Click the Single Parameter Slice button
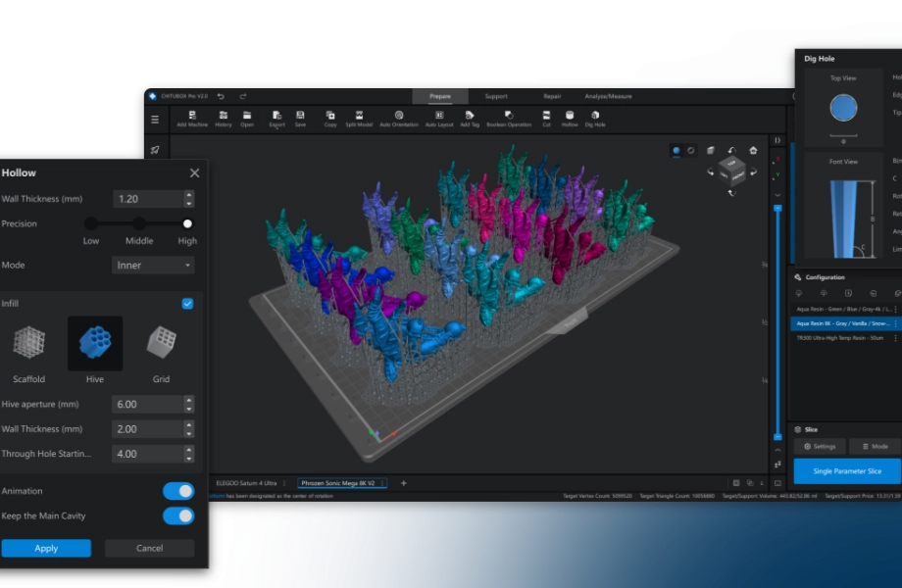Screen dimensions: 902x588 (846, 471)
